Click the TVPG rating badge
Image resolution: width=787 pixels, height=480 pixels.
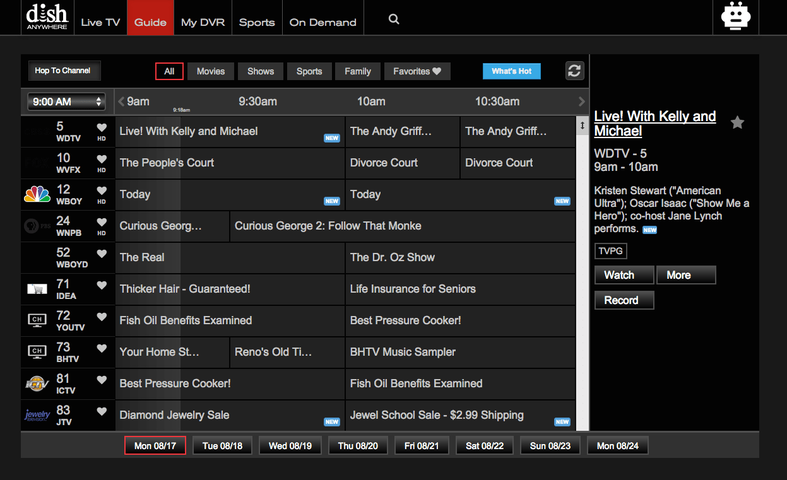tap(610, 251)
